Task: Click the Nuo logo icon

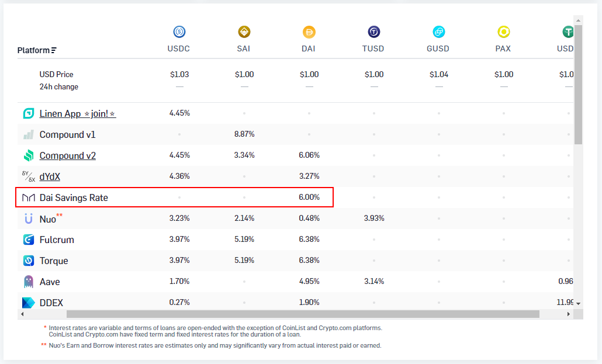Action: (29, 219)
